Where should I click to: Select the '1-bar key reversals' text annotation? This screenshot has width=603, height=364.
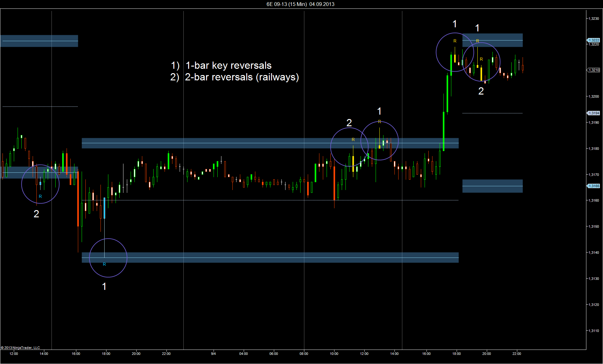(228, 65)
